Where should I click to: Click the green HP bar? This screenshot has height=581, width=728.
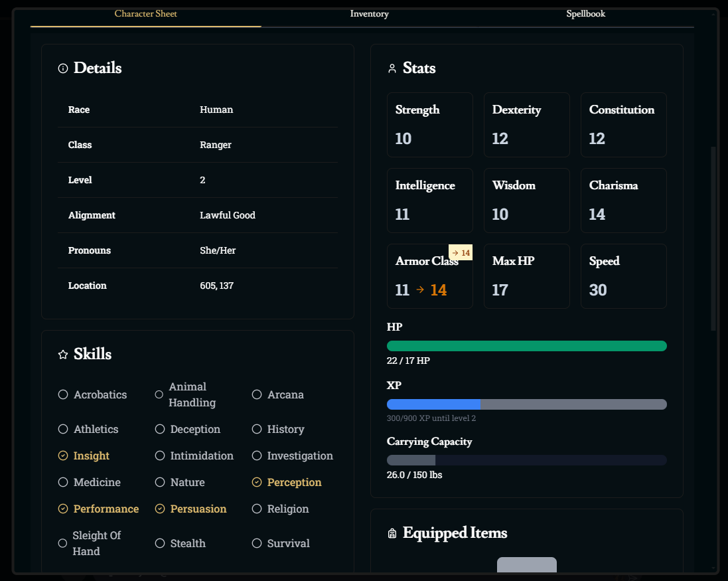pos(526,346)
